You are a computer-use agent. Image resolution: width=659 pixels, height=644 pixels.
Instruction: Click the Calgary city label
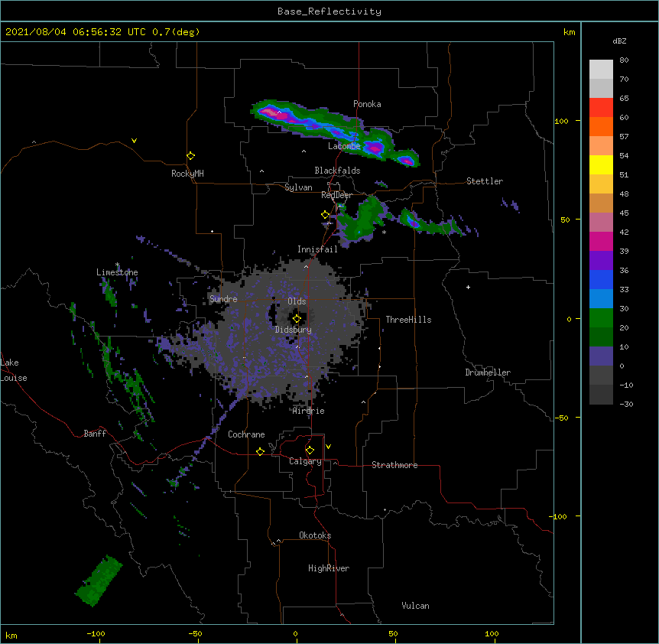pos(305,461)
